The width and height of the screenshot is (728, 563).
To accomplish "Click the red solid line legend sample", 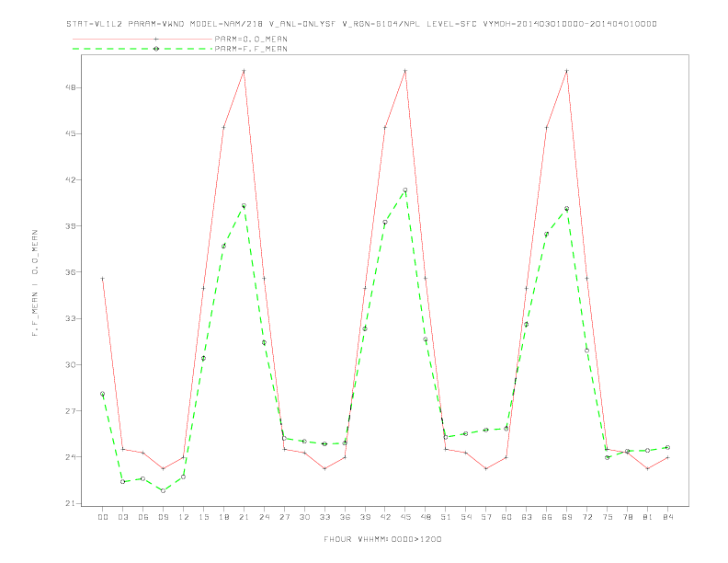I will pos(142,39).
